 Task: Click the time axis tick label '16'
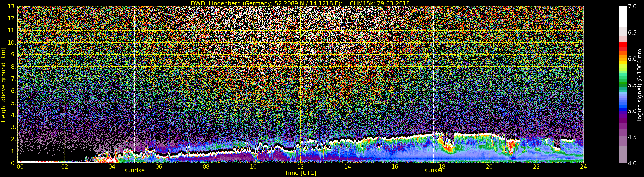(395, 166)
